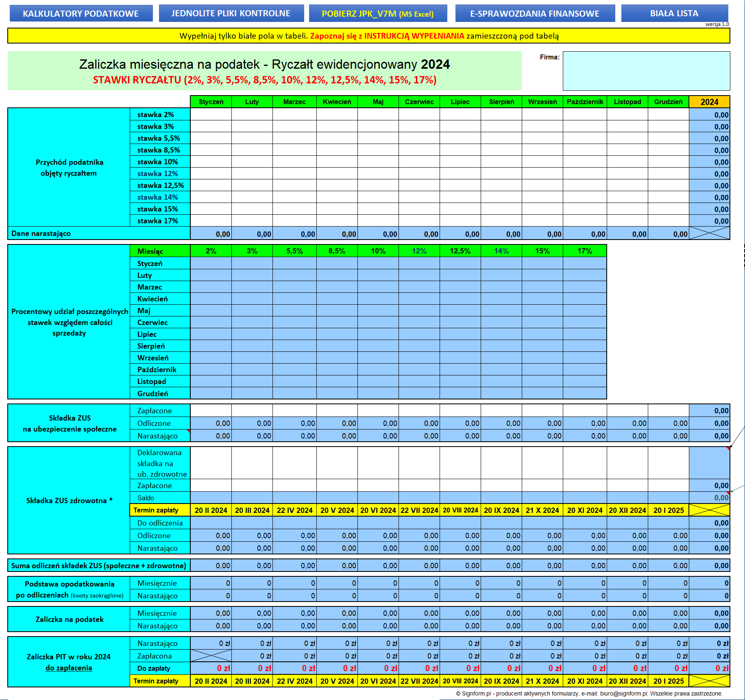Screen dimensions: 745x700
Task: Click 'Składka ZUS na ubezpieczenie społeczne' label
Action: pyautogui.click(x=70, y=423)
